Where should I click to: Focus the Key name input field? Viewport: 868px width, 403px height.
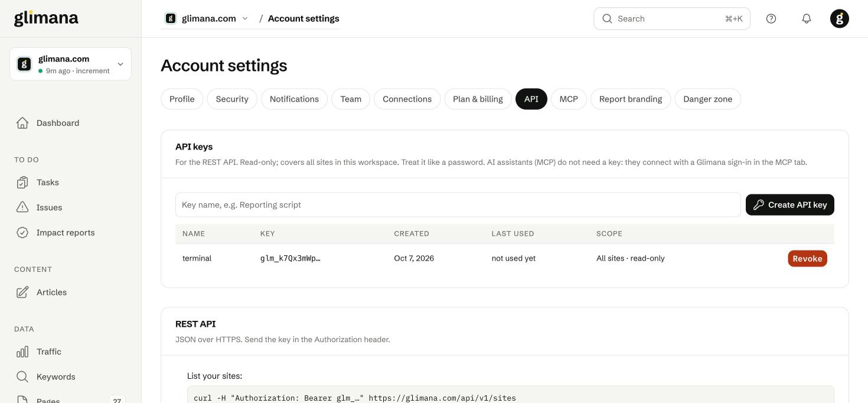[458, 204]
